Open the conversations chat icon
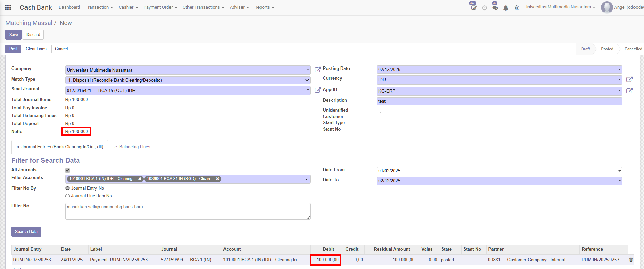Screen dimensions: 644x269 click(x=495, y=8)
